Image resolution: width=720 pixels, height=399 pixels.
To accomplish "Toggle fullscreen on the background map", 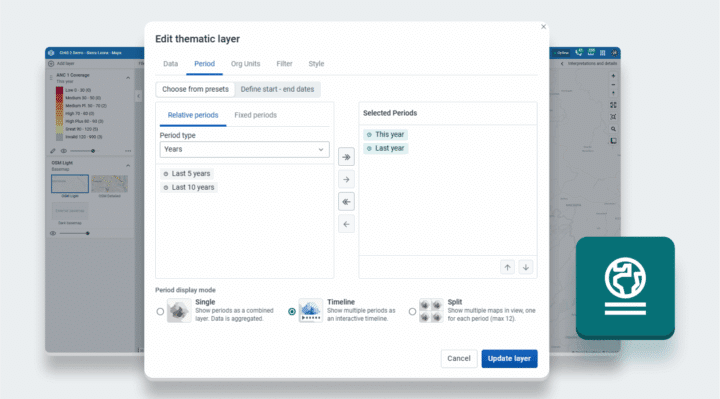I will tap(613, 105).
